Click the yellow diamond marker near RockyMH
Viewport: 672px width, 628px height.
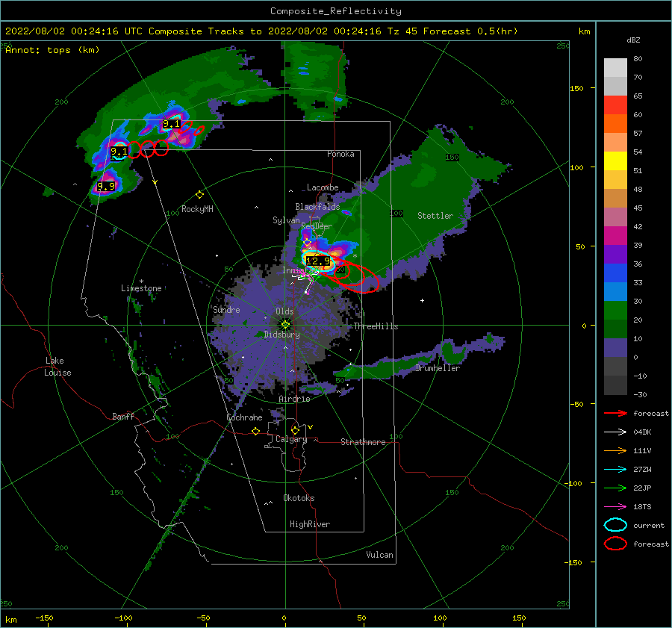click(199, 195)
